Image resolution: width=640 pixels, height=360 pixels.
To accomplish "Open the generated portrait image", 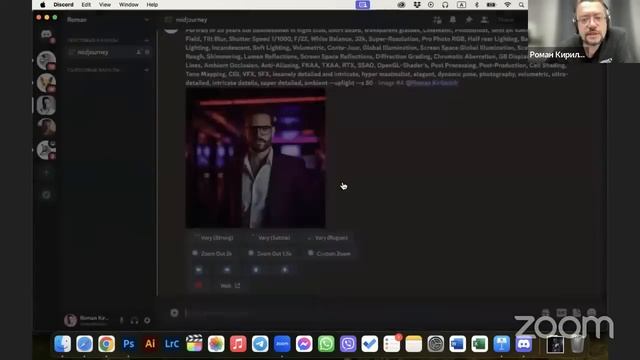I will (256, 158).
